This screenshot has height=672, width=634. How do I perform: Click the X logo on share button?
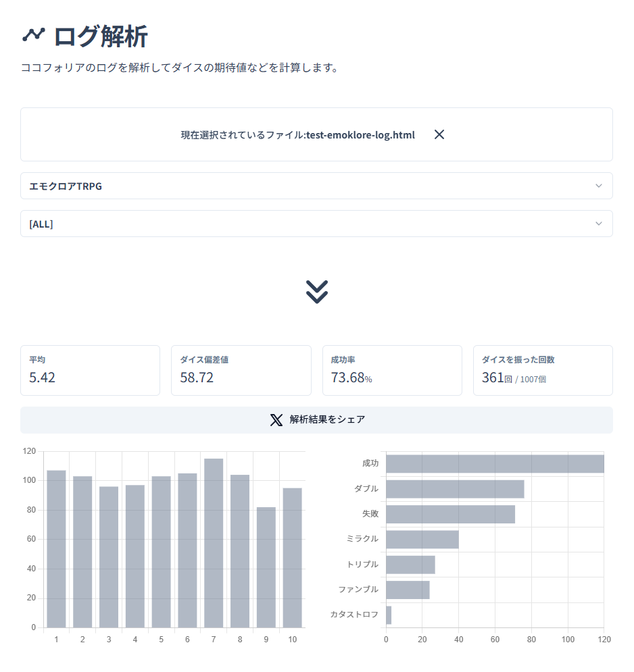(276, 420)
